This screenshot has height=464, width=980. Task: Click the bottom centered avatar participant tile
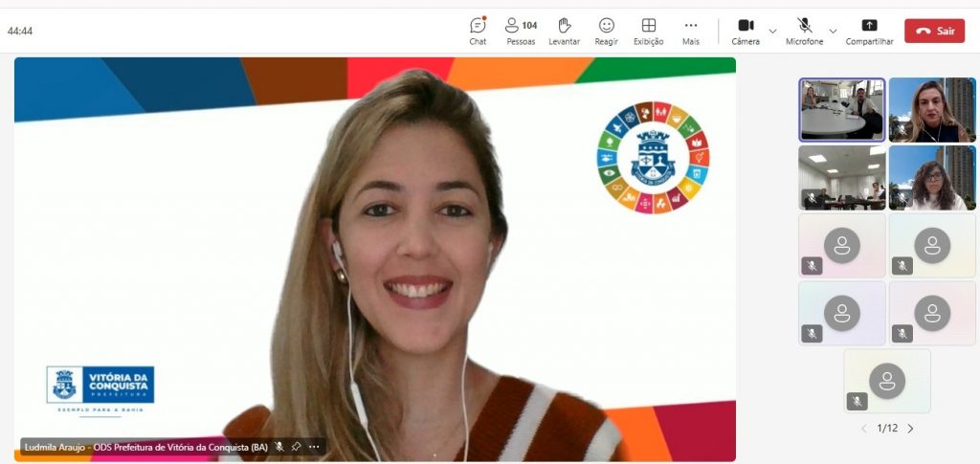point(887,381)
